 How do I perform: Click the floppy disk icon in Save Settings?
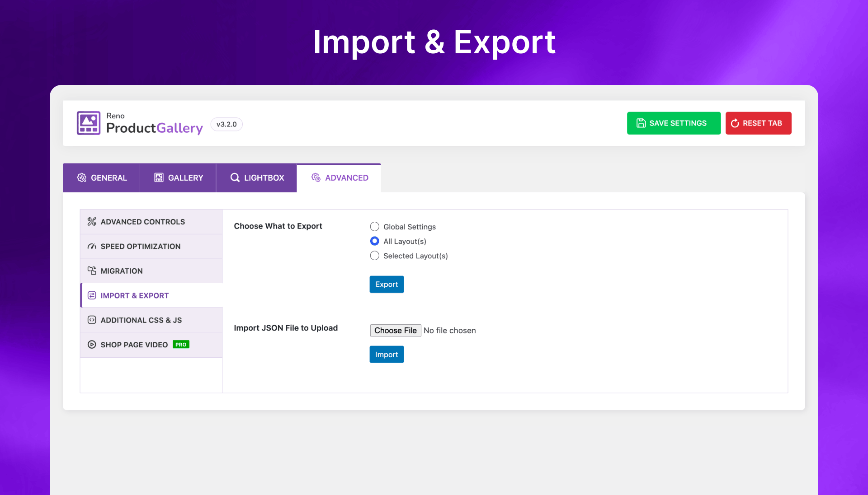tap(641, 123)
